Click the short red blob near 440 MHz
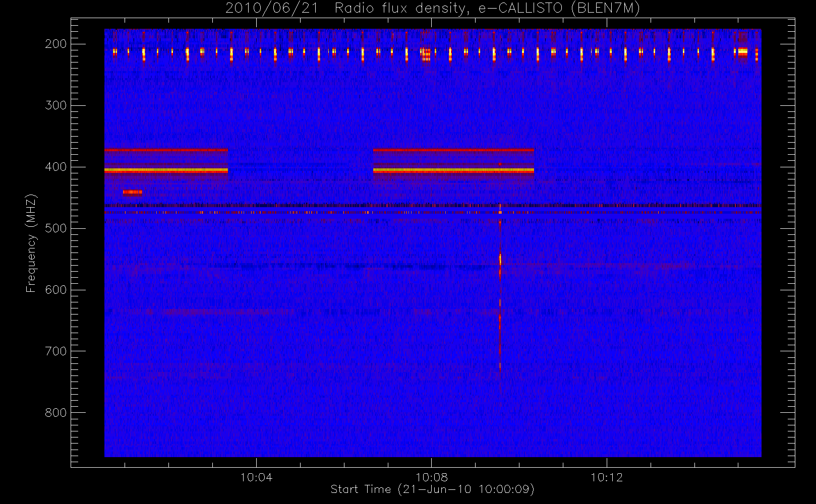 coord(133,192)
